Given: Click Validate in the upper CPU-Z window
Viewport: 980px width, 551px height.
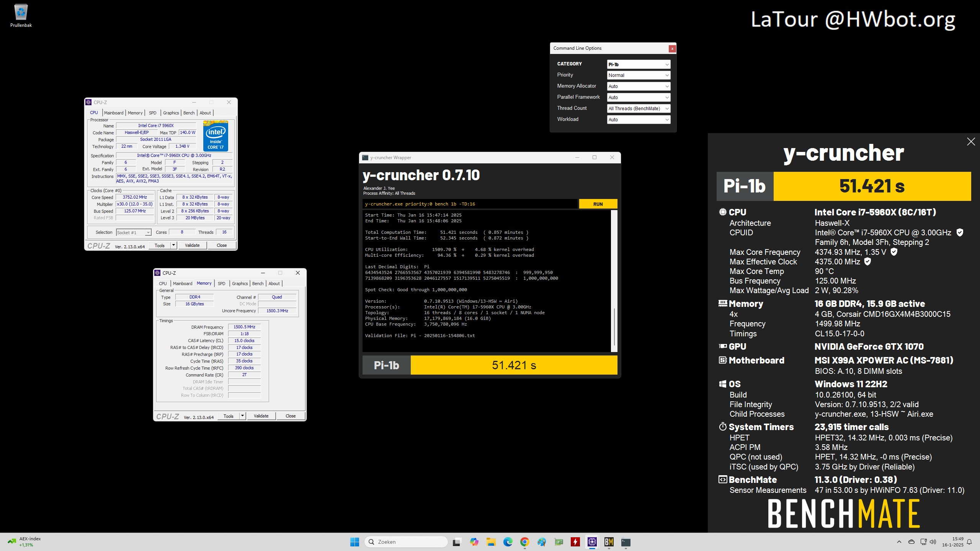Looking at the screenshot, I should (192, 245).
